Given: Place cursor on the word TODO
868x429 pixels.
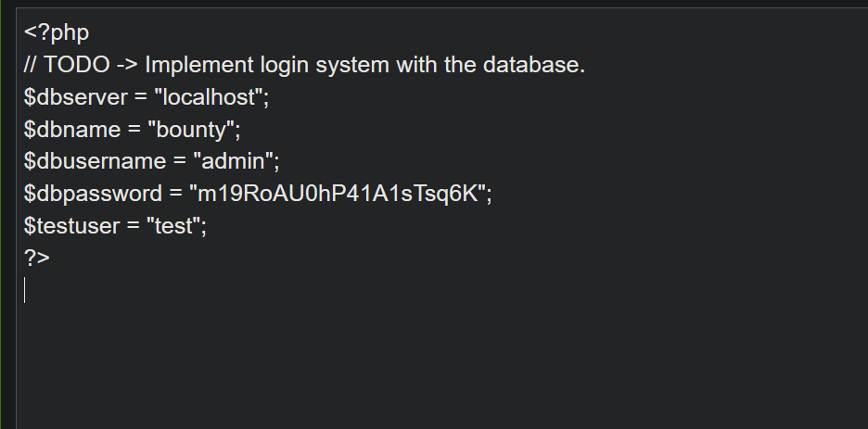Looking at the screenshot, I should point(76,65).
